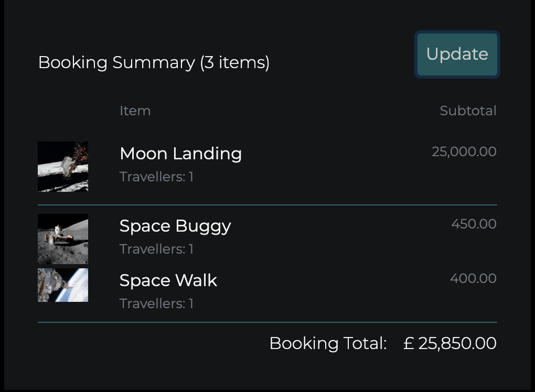The height and width of the screenshot is (392, 535).
Task: Click the Space Buggy rover thumbnail
Action: click(62, 238)
